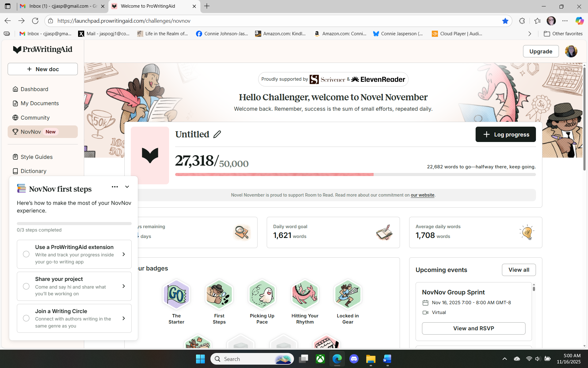Click the First Steps badge icon

pos(219,294)
